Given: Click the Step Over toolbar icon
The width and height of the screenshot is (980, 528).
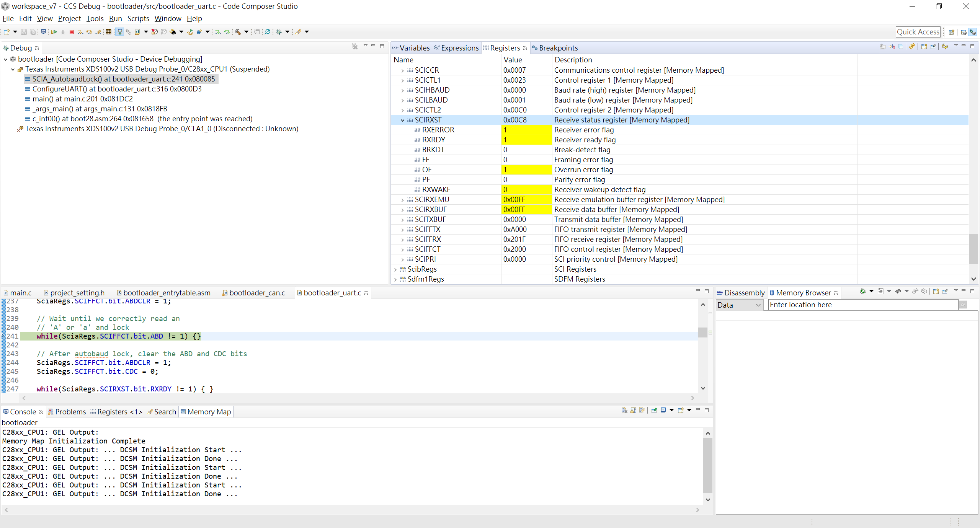Looking at the screenshot, I should pyautogui.click(x=89, y=32).
